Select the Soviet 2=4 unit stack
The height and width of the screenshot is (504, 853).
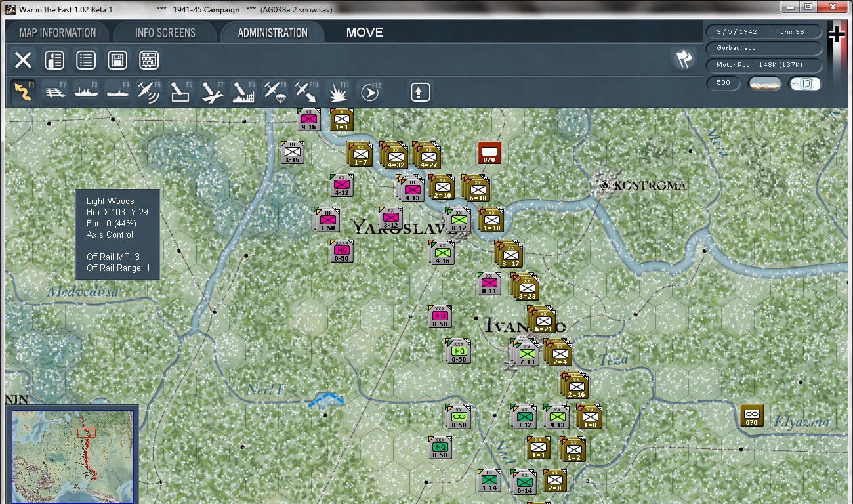(x=559, y=353)
